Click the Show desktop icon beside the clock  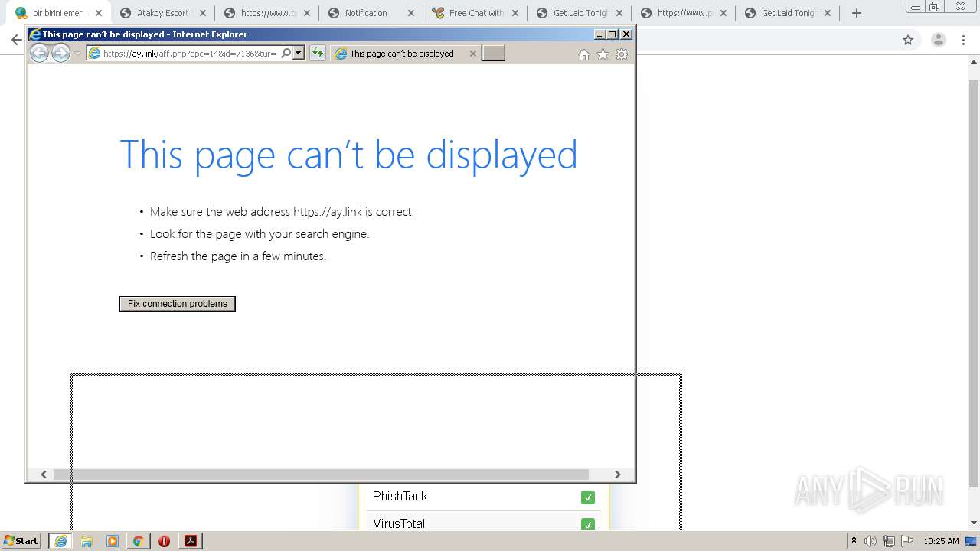point(971,541)
